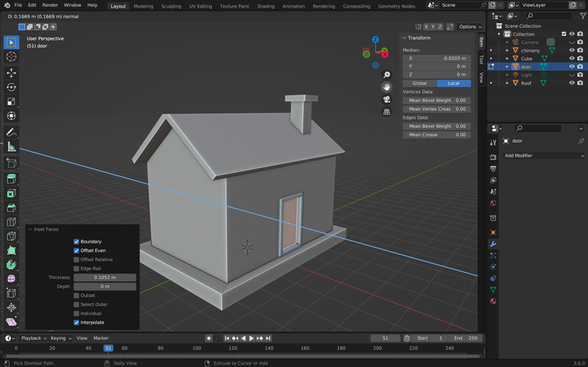Open the Add Modifier dropdown

point(544,156)
